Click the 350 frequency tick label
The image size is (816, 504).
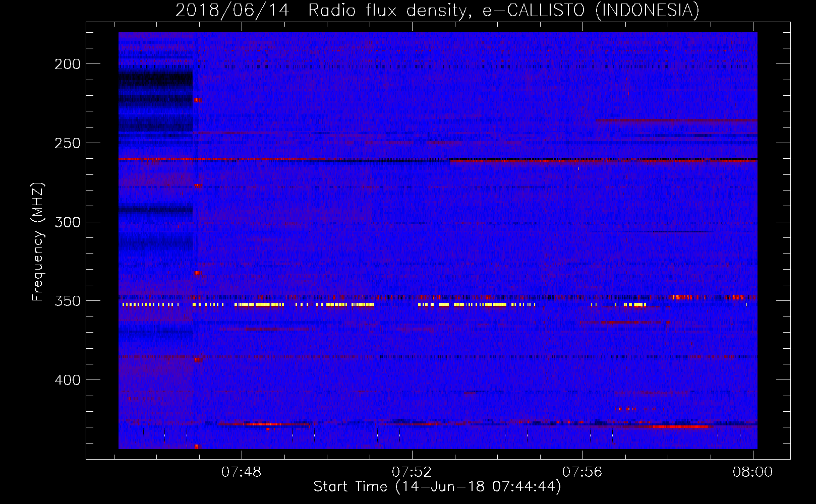pyautogui.click(x=68, y=301)
